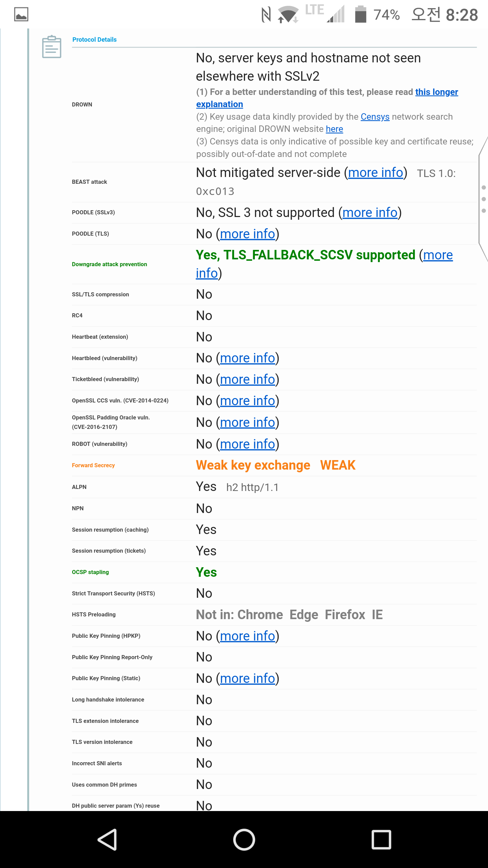Open the image notification icon in status bar
Viewport: 488px width, 868px height.
tap(21, 14)
